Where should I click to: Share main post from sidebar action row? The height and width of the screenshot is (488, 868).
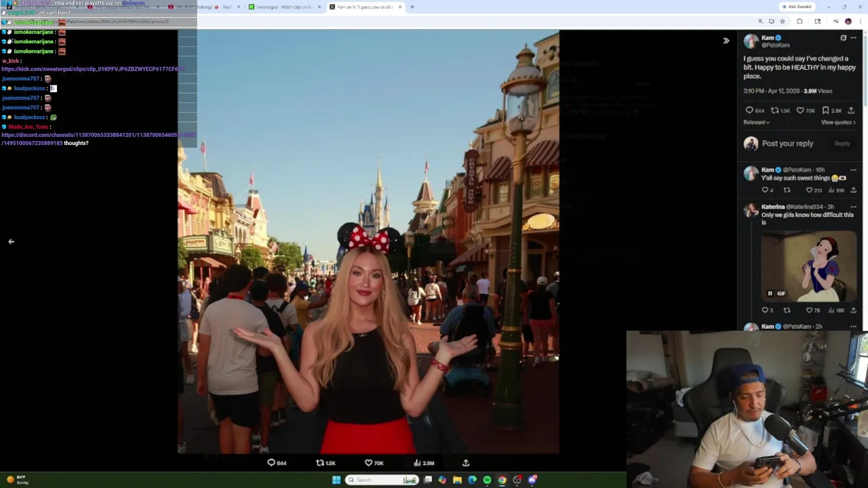[851, 110]
